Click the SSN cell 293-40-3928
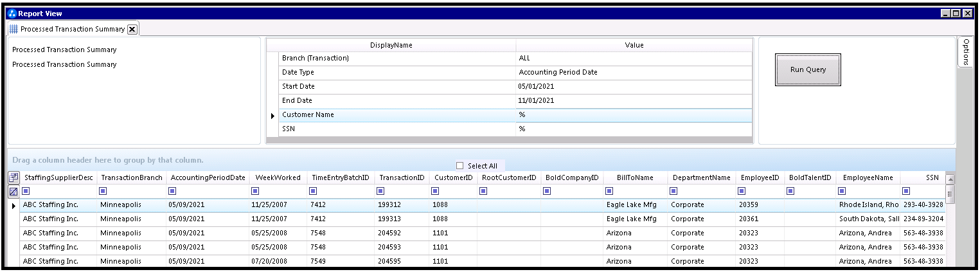This screenshot has height=272, width=980. [923, 205]
